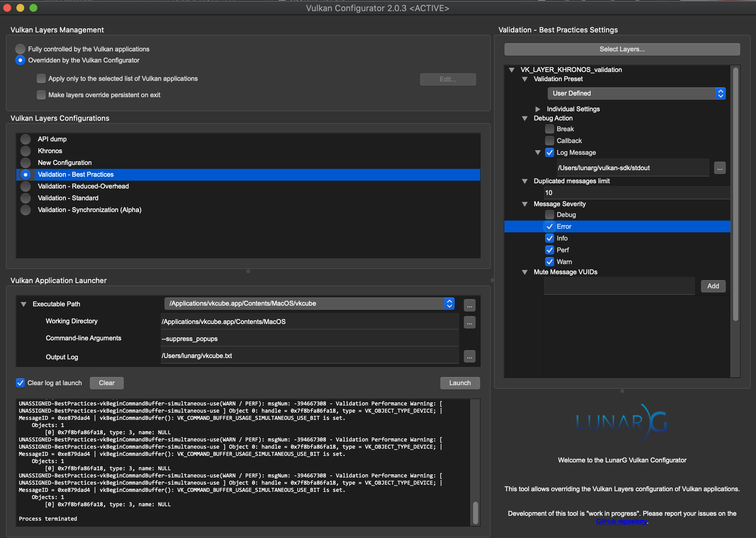Viewport: 756px width, 538px height.
Task: Clear the application output log
Action: coord(106,383)
